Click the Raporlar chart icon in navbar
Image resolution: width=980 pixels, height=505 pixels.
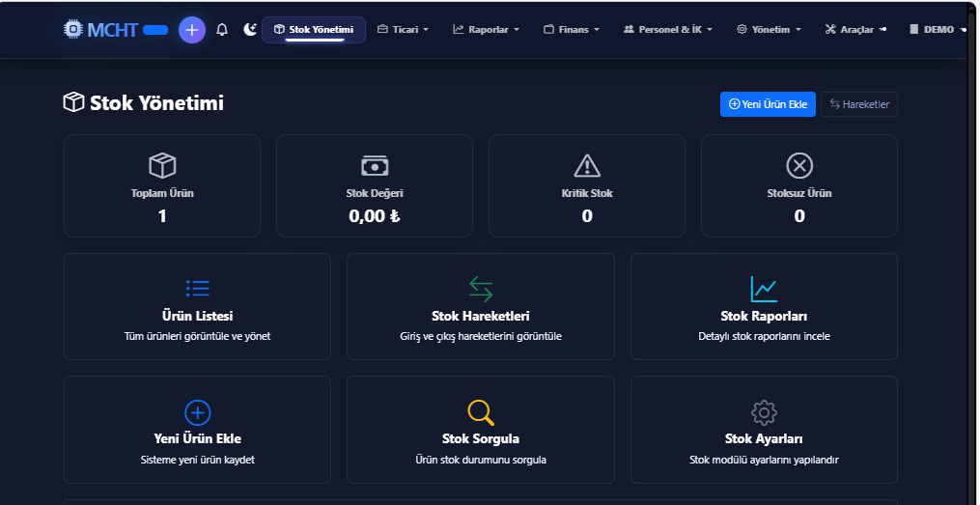(x=458, y=29)
